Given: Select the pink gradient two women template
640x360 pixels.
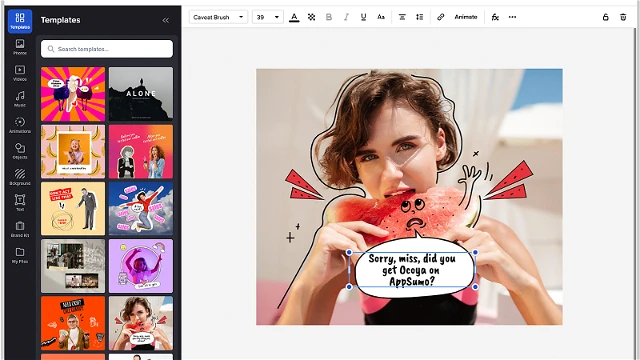Looking at the screenshot, I should pos(141,151).
